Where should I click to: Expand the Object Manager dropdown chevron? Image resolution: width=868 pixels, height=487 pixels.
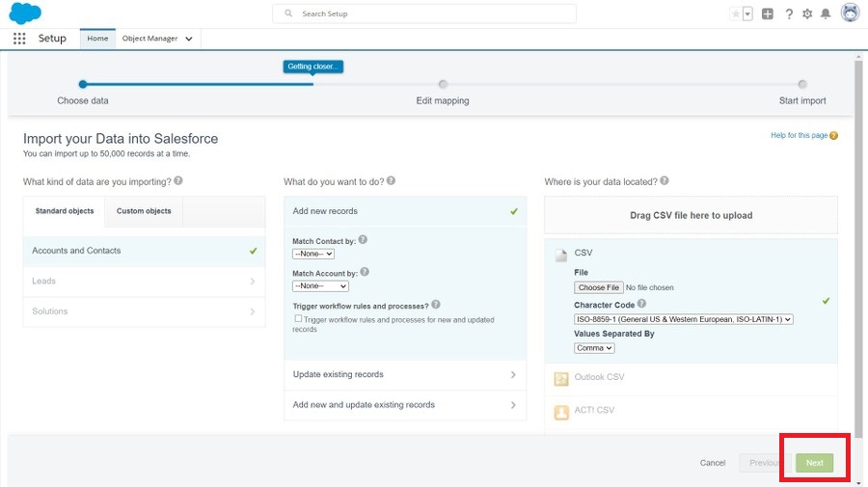click(189, 39)
